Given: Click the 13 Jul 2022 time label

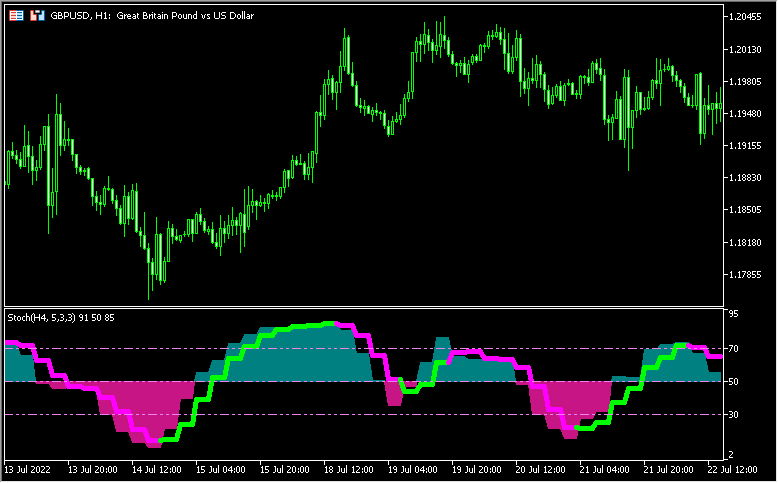Looking at the screenshot, I should (x=27, y=470).
